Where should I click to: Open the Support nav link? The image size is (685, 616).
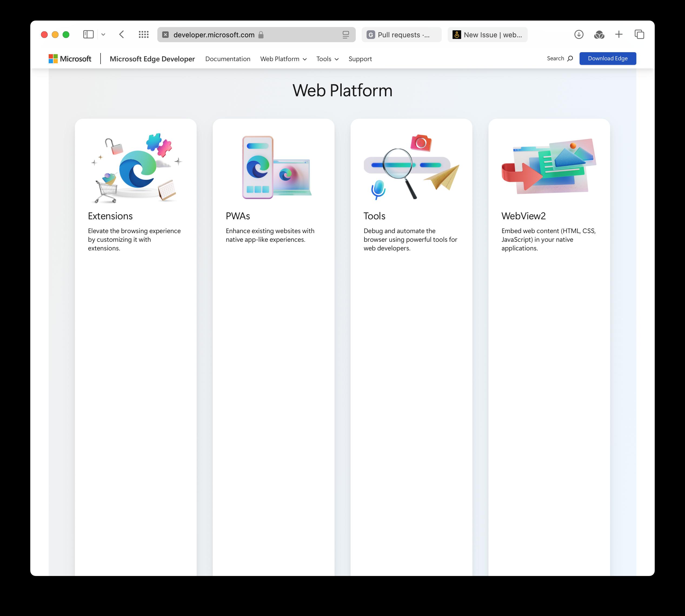click(360, 59)
